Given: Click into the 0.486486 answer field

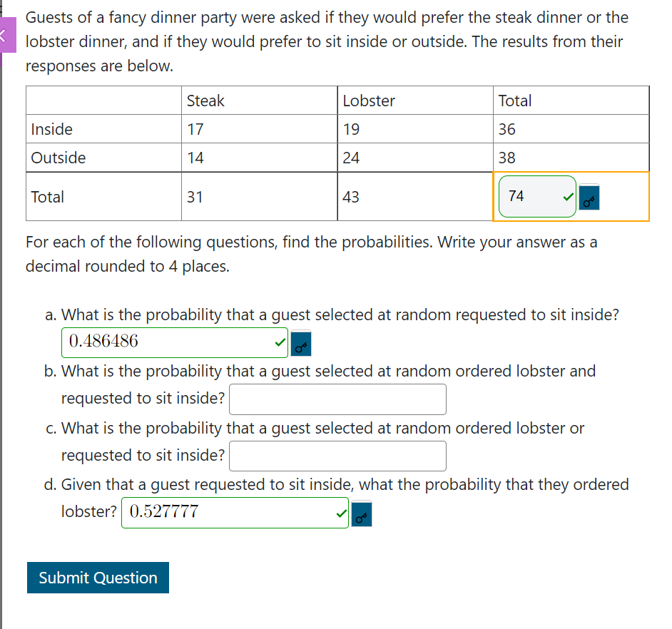Looking at the screenshot, I should [x=175, y=342].
